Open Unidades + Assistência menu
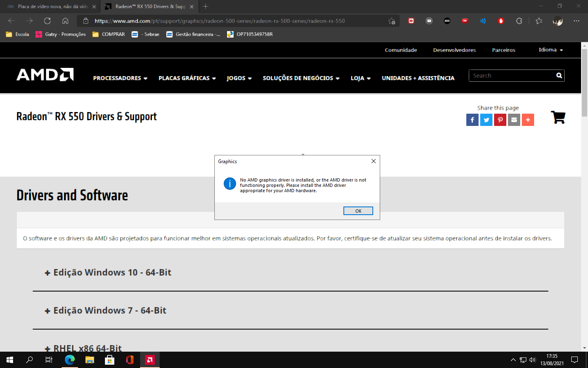This screenshot has height=368, width=588. [418, 78]
